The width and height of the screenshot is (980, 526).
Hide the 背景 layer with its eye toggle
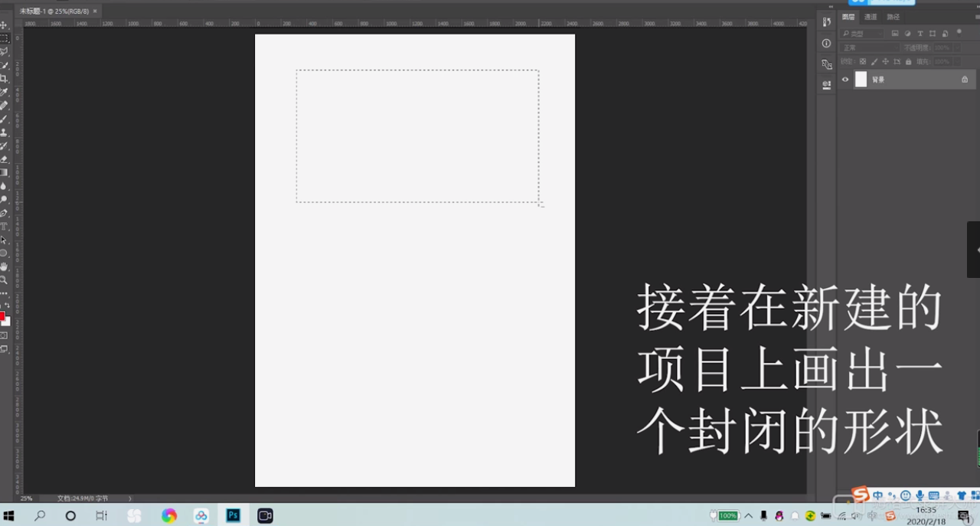coord(845,79)
